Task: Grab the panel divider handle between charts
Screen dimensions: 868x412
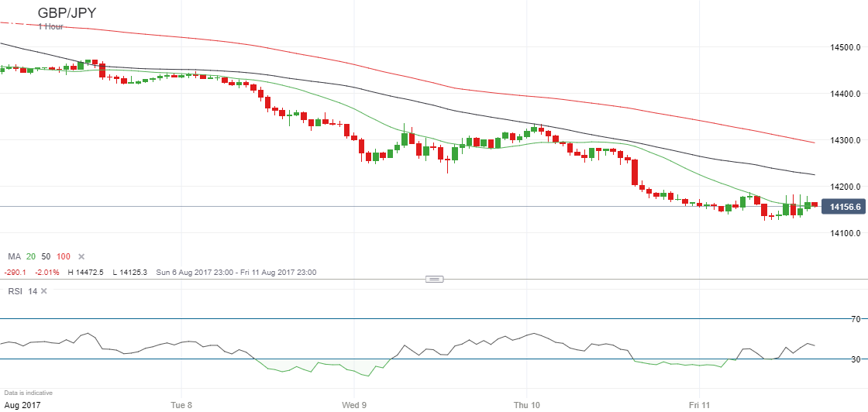Action: point(434,279)
